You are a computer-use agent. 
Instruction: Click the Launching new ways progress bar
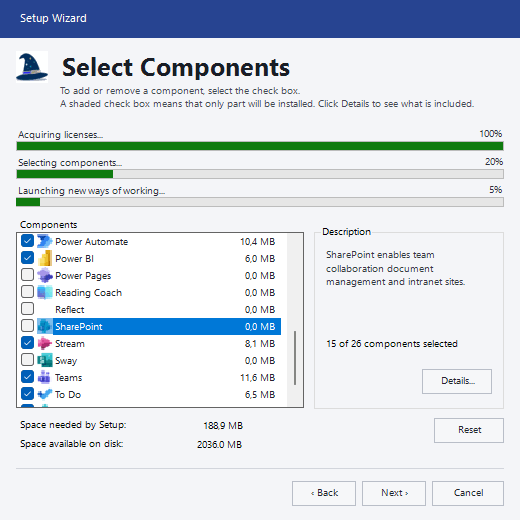260,202
